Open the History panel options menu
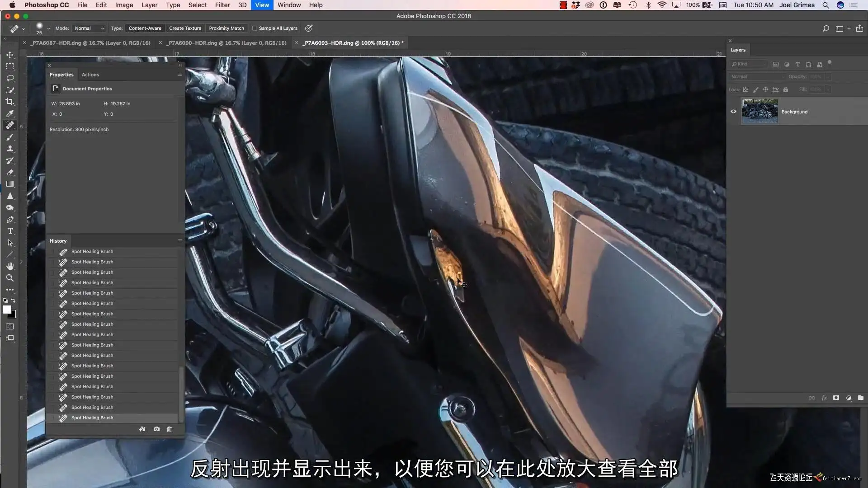This screenshot has height=488, width=868. (179, 241)
